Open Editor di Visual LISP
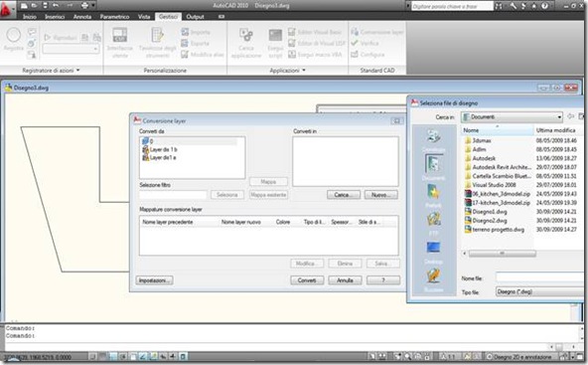Screen dimensions: 588x365 point(317,43)
